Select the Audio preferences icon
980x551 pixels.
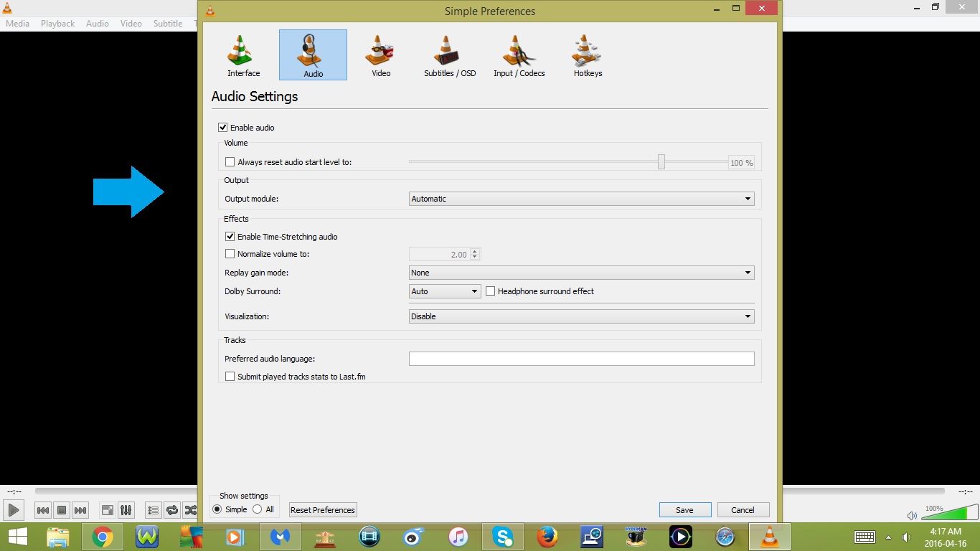tap(312, 54)
